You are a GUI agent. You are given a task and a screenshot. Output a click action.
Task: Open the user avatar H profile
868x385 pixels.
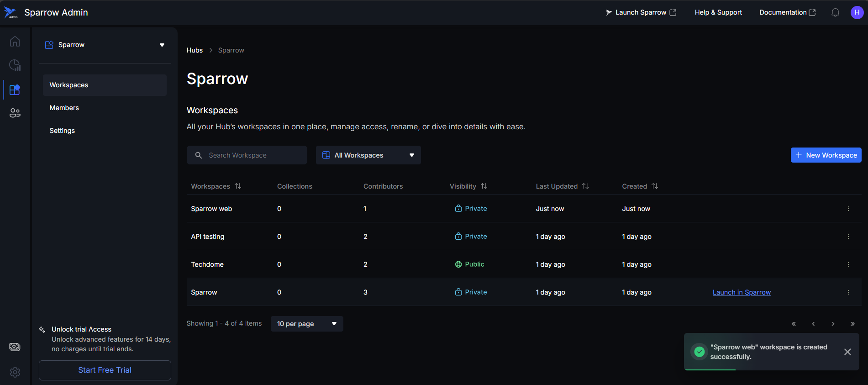(x=857, y=13)
